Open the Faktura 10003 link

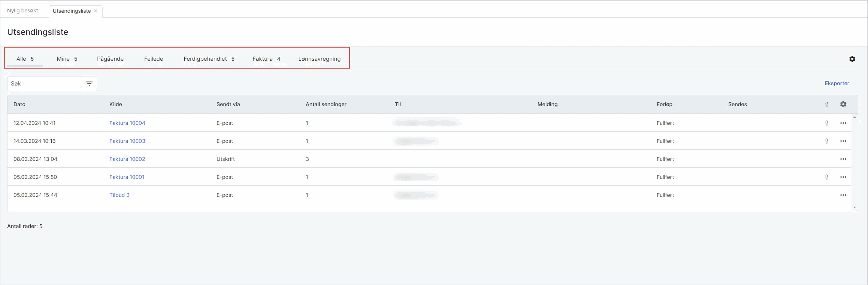coord(127,141)
